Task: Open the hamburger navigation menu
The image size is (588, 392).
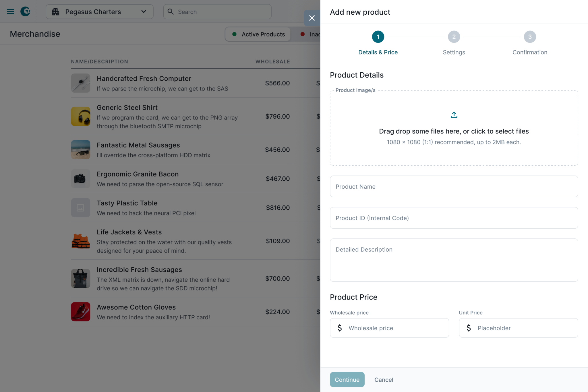Action: pyautogui.click(x=11, y=11)
